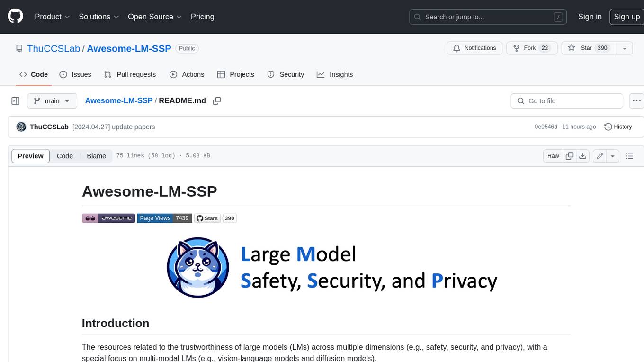Viewport: 644px width, 362px height.
Task: Open the ThuCCSLab owner profile
Action: pyautogui.click(x=54, y=48)
